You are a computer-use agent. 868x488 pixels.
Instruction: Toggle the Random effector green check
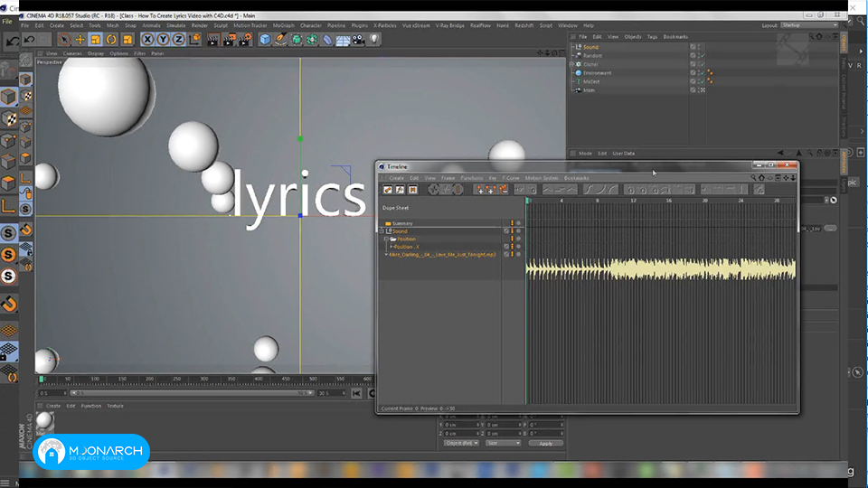(702, 56)
